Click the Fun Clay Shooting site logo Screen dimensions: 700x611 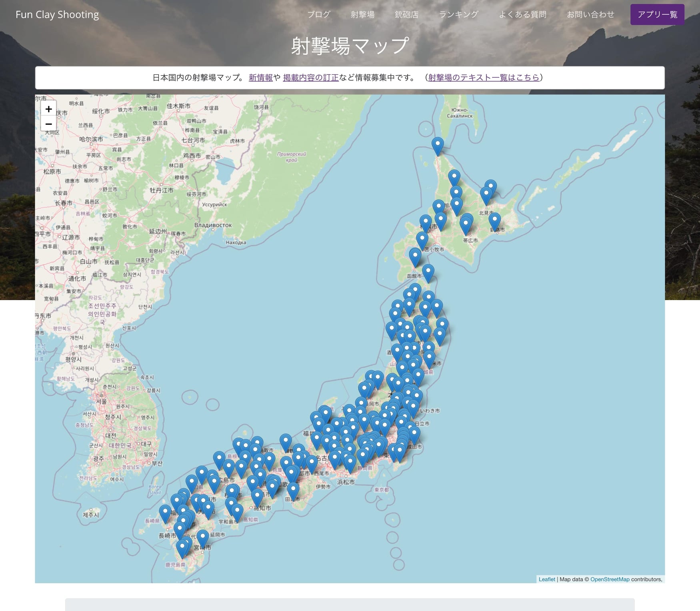click(x=57, y=14)
